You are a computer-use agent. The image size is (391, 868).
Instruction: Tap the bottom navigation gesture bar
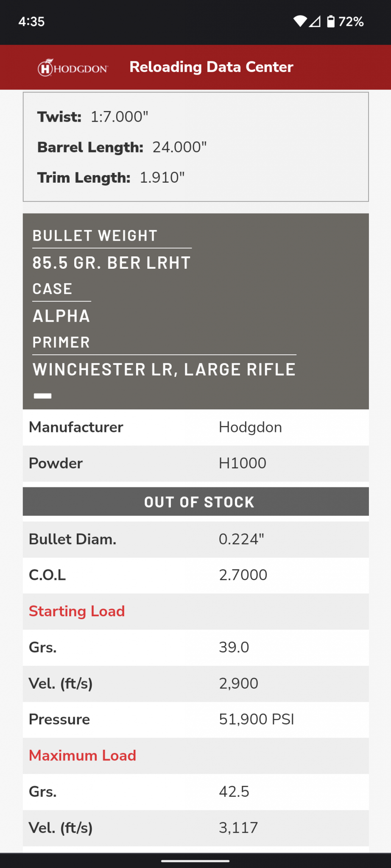[x=195, y=861]
